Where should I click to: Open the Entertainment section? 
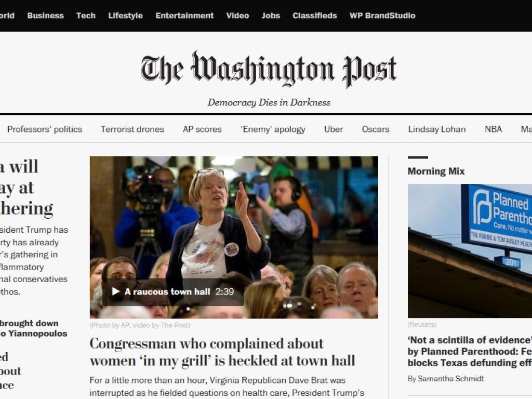pos(184,16)
